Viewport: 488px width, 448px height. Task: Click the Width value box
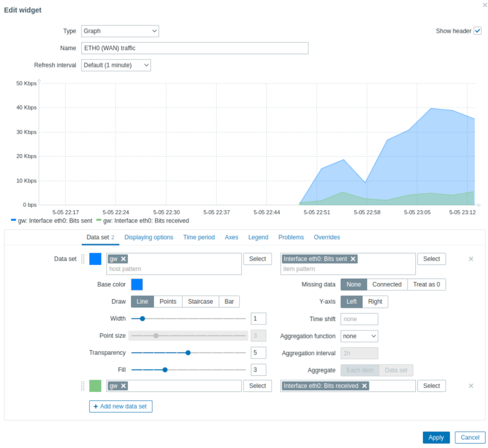(258, 319)
